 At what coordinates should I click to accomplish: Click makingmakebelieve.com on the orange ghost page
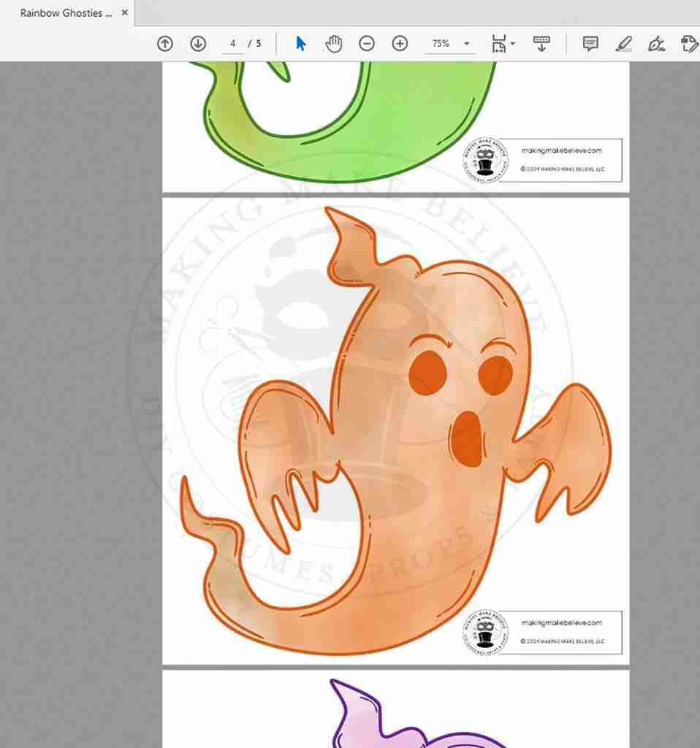[x=561, y=623]
